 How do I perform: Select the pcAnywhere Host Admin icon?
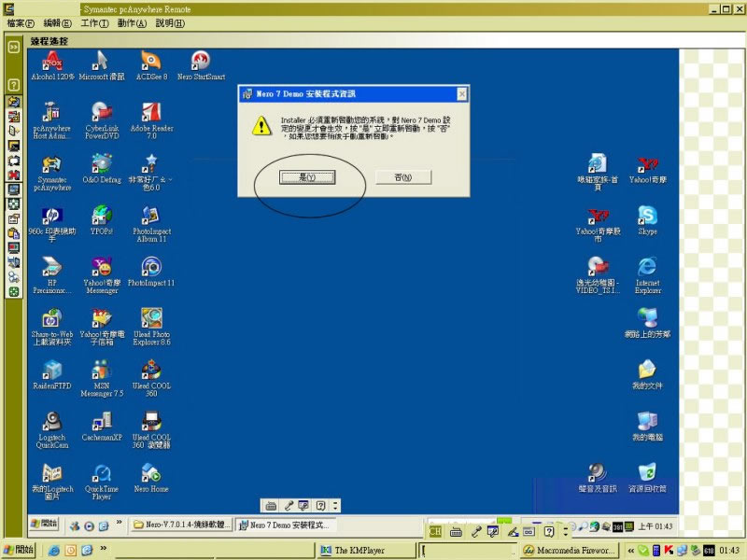coord(52,120)
